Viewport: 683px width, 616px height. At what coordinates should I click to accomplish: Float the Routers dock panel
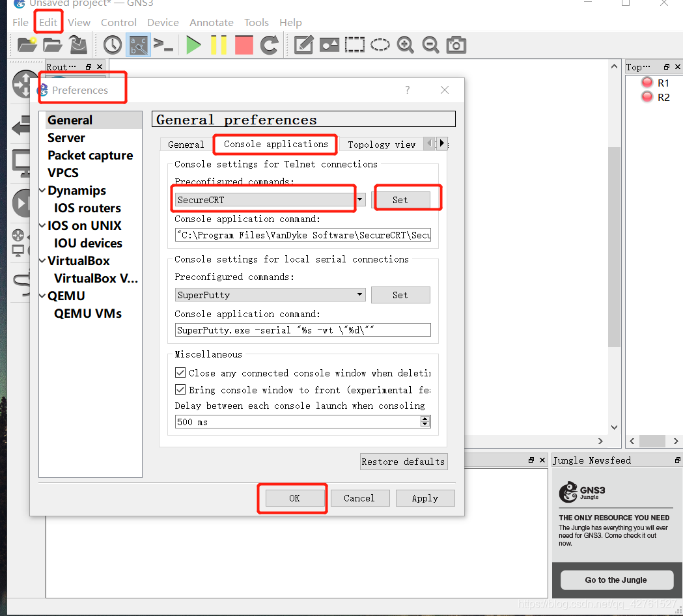89,66
